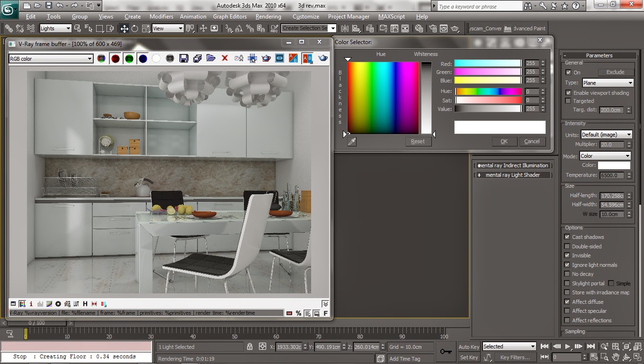Switch frame buffer to red channel

coord(115,59)
